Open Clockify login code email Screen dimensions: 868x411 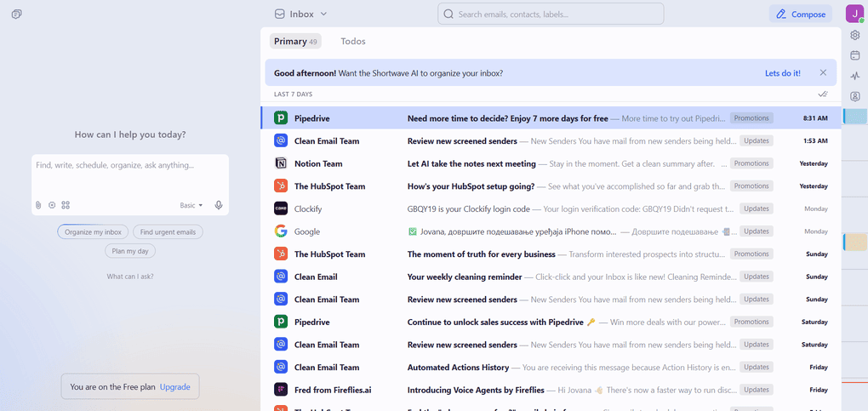point(551,208)
